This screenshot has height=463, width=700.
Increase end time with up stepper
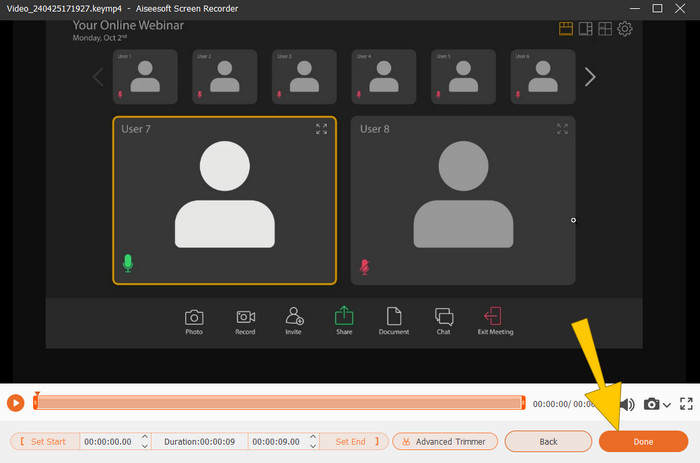click(x=313, y=437)
